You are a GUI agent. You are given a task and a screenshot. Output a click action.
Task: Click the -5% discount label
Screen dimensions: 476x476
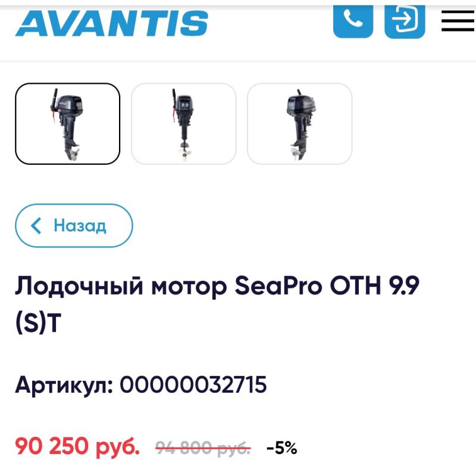click(281, 448)
